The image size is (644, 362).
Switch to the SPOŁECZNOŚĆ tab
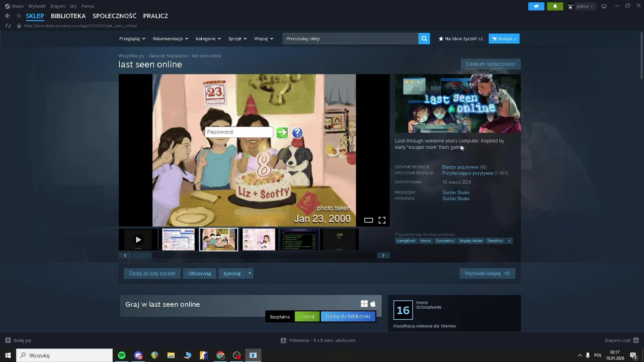click(115, 16)
